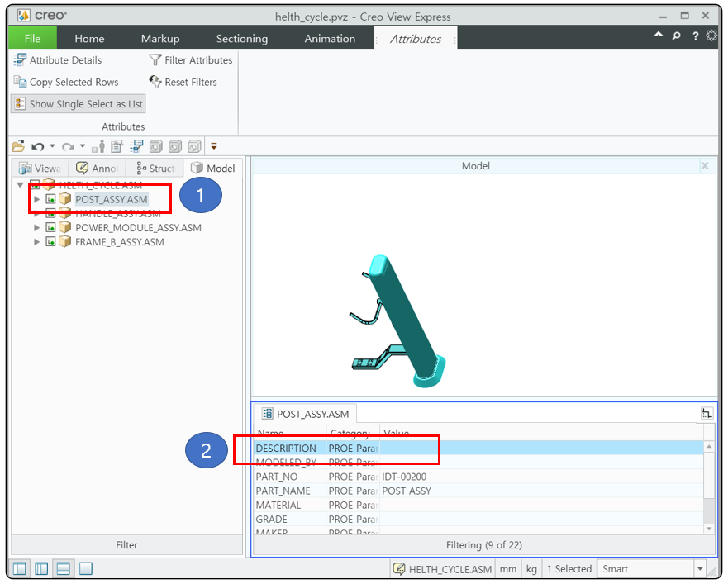Image resolution: width=728 pixels, height=584 pixels.
Task: Open the Viewables panel tab
Action: click(x=40, y=168)
